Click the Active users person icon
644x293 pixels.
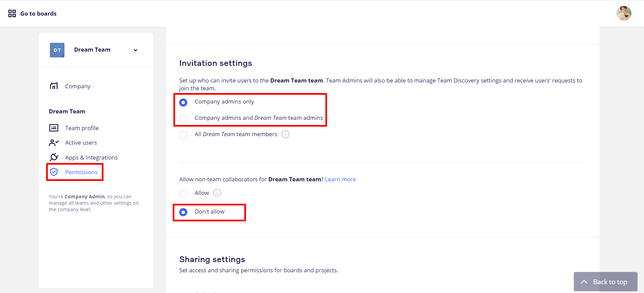coord(54,143)
